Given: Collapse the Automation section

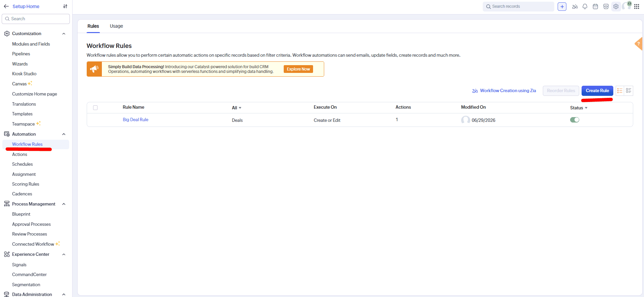Looking at the screenshot, I should point(64,134).
